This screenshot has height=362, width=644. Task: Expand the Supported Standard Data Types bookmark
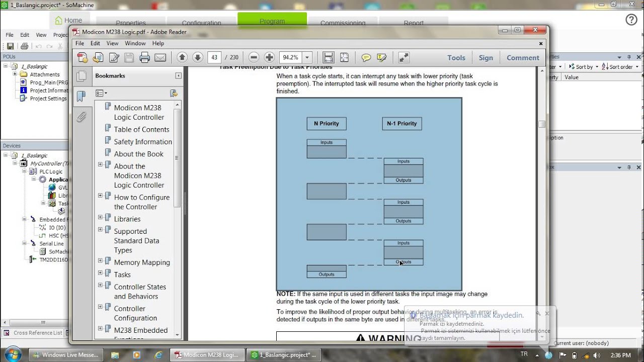(x=100, y=230)
